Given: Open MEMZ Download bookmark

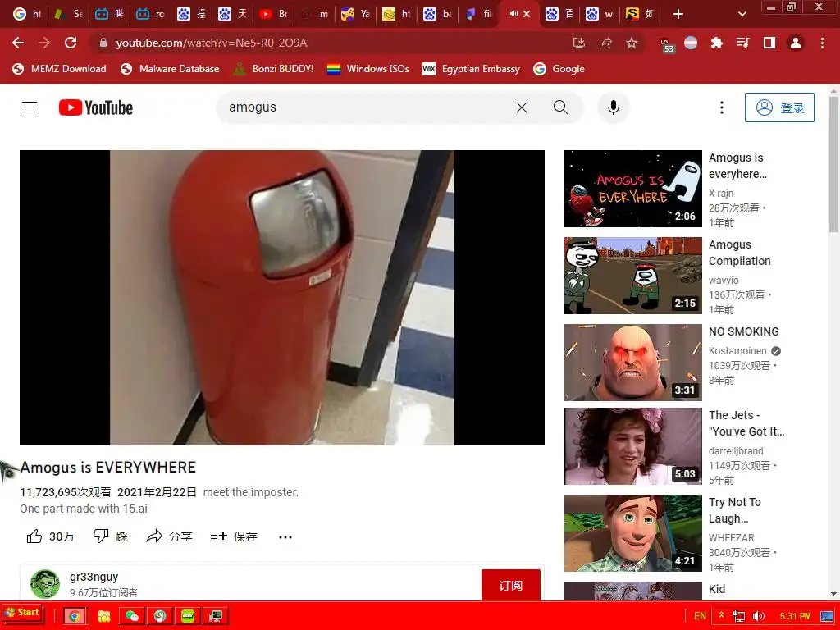Looking at the screenshot, I should pyautogui.click(x=59, y=69).
